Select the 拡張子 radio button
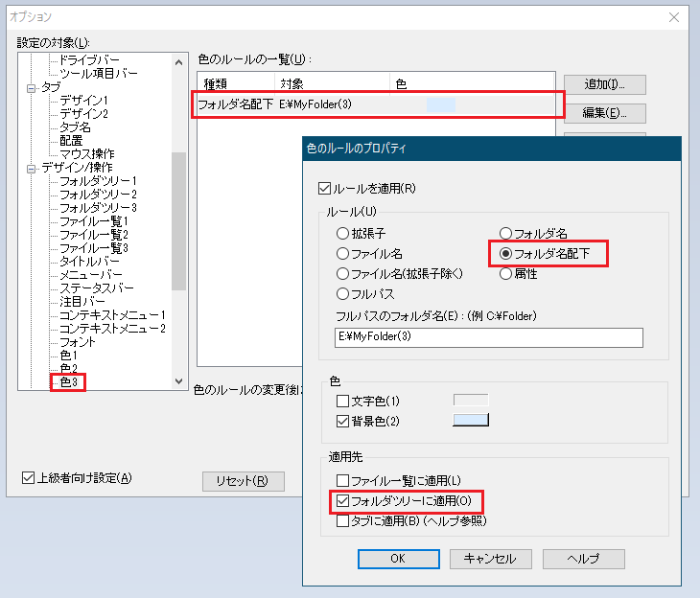Viewport: 700px width, 598px height. 342,233
